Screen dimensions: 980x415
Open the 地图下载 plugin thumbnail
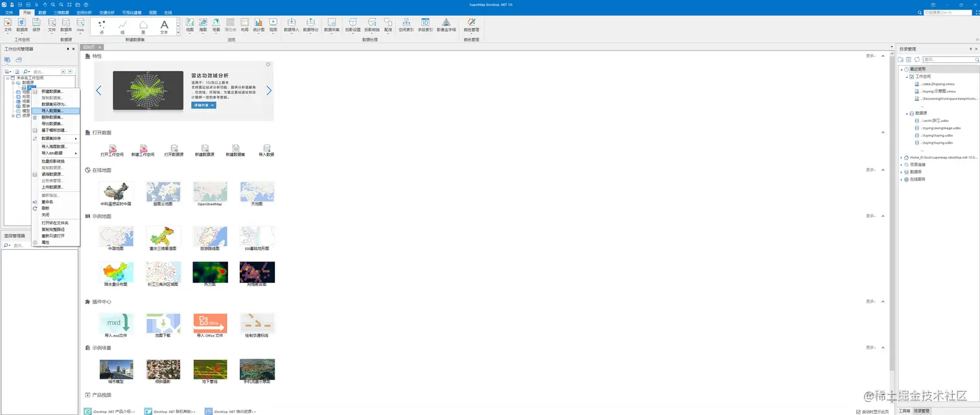point(163,325)
